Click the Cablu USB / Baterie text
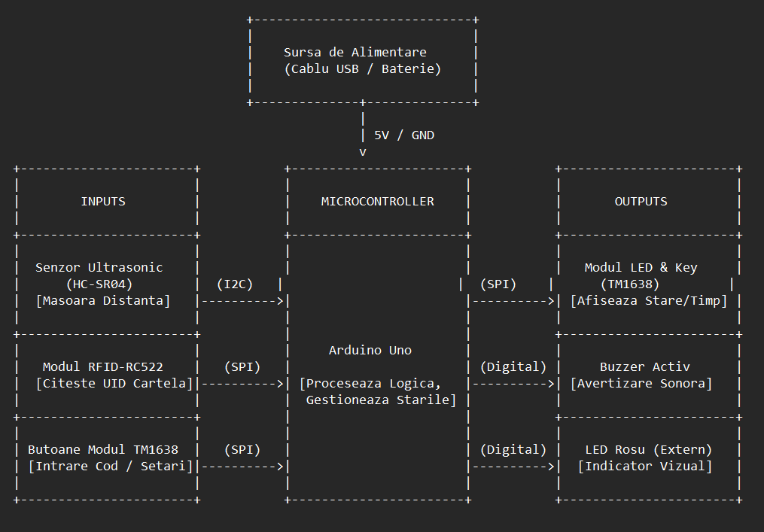764x532 pixels. coord(363,68)
